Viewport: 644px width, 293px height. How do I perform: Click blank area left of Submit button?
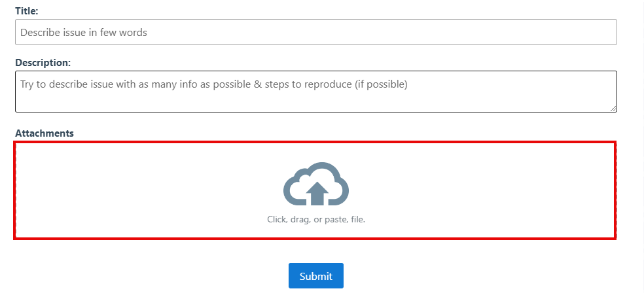pyautogui.click(x=164, y=276)
